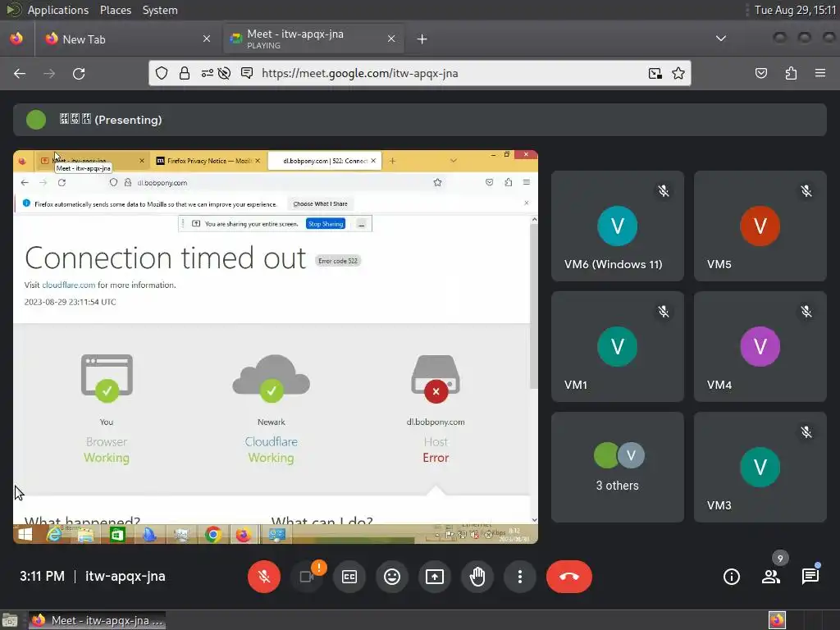Click the shared screen presentation view
The width and height of the screenshot is (840, 630).
coord(276,347)
